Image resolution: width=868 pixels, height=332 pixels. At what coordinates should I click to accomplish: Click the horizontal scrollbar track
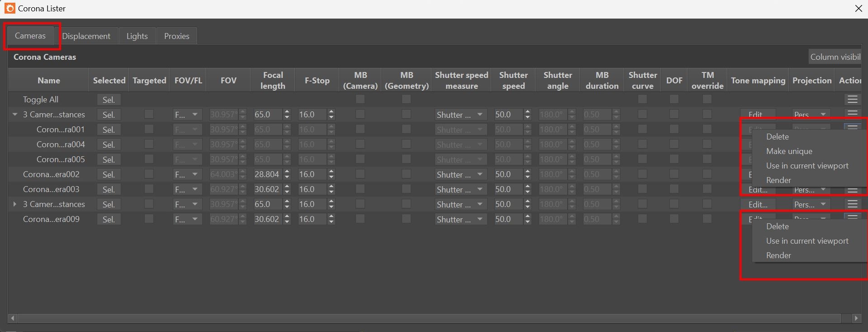tap(429, 318)
